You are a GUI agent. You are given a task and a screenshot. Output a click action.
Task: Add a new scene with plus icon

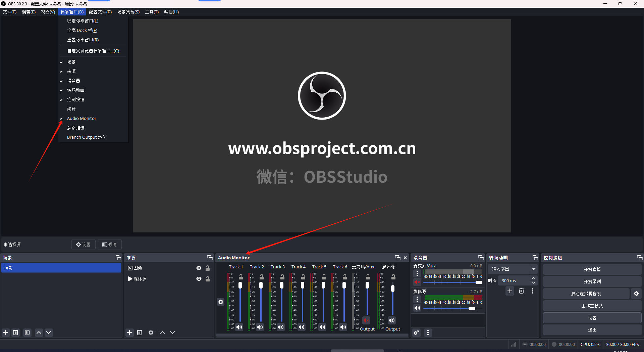tap(6, 333)
